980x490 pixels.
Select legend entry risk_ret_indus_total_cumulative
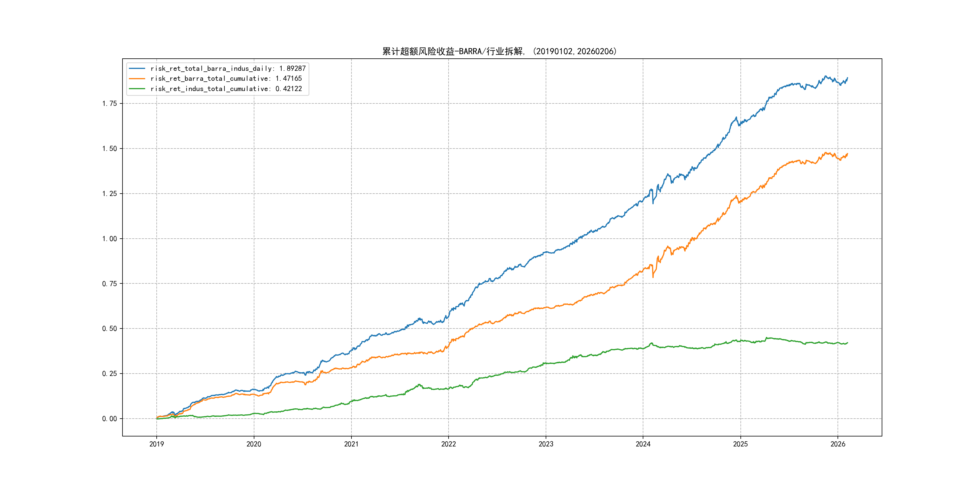226,89
